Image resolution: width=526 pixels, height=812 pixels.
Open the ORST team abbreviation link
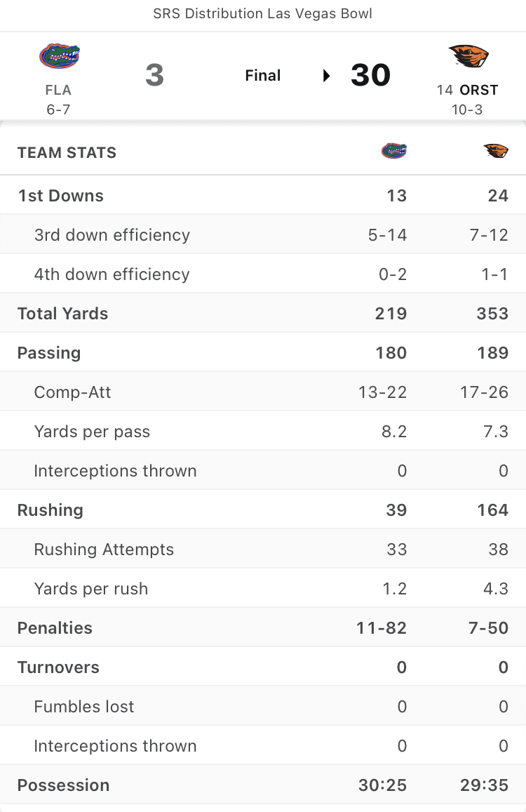pyautogui.click(x=479, y=90)
